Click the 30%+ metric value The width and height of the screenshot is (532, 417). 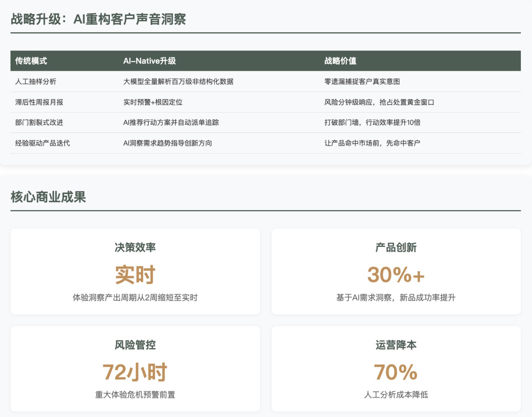coord(396,275)
